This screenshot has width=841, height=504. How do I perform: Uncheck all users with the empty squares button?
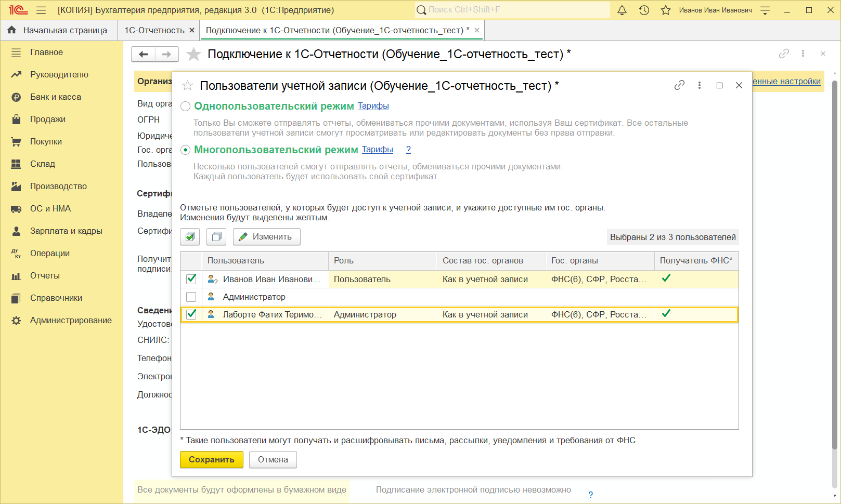pyautogui.click(x=216, y=237)
